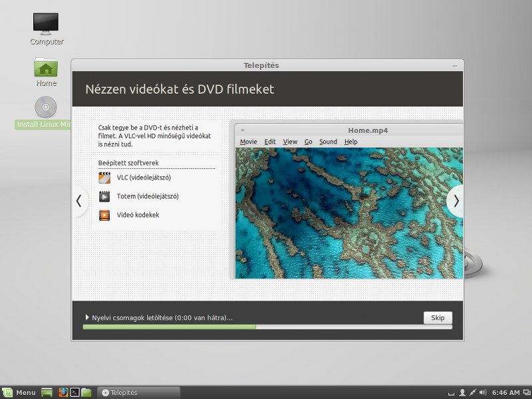Click the Home.mp4 window menu arrow
The image size is (532, 399).
pyautogui.click(x=243, y=130)
